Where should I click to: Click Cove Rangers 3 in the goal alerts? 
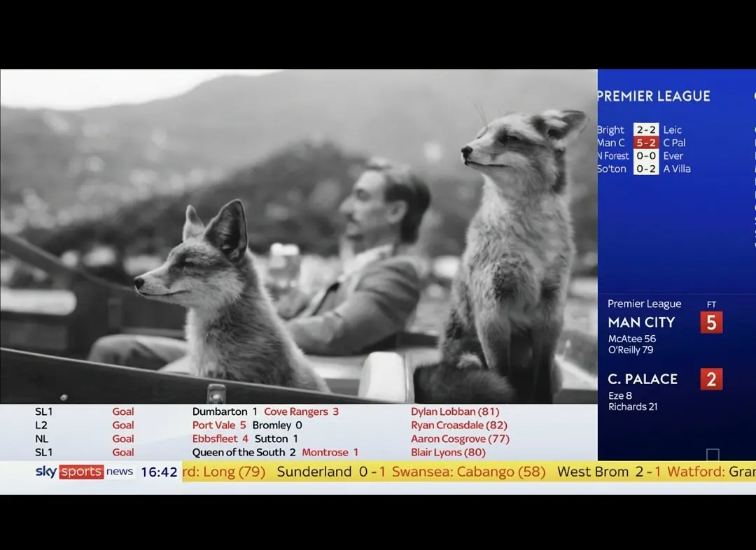(x=301, y=411)
